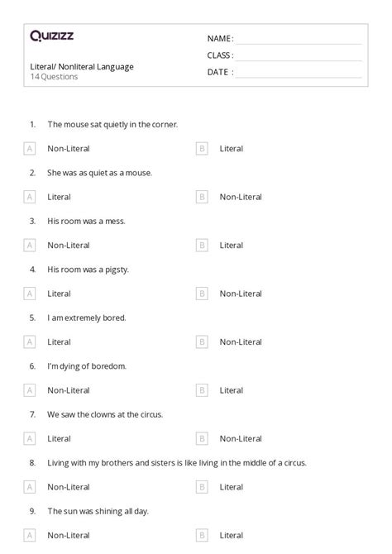Choose box B Literal for question 3

click(202, 246)
